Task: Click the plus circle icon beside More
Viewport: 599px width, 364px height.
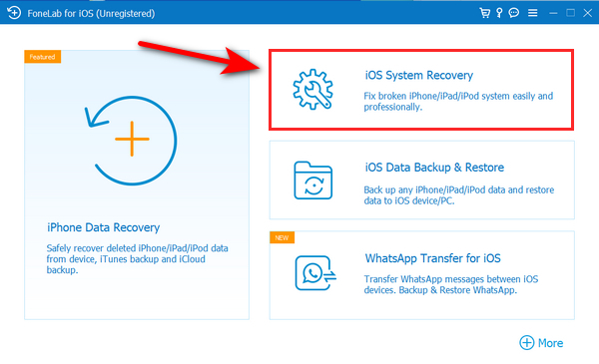Action: (527, 343)
